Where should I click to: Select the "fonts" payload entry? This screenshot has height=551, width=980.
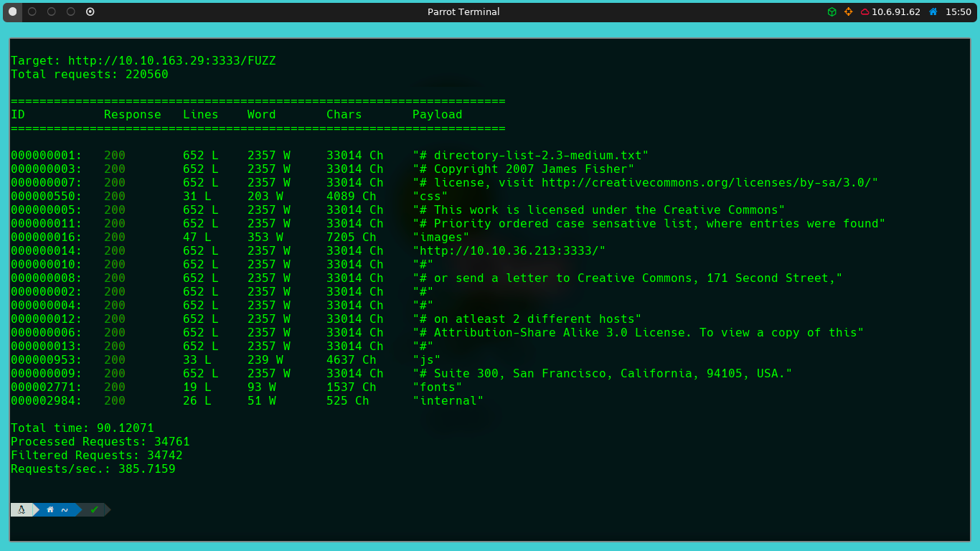tap(438, 387)
